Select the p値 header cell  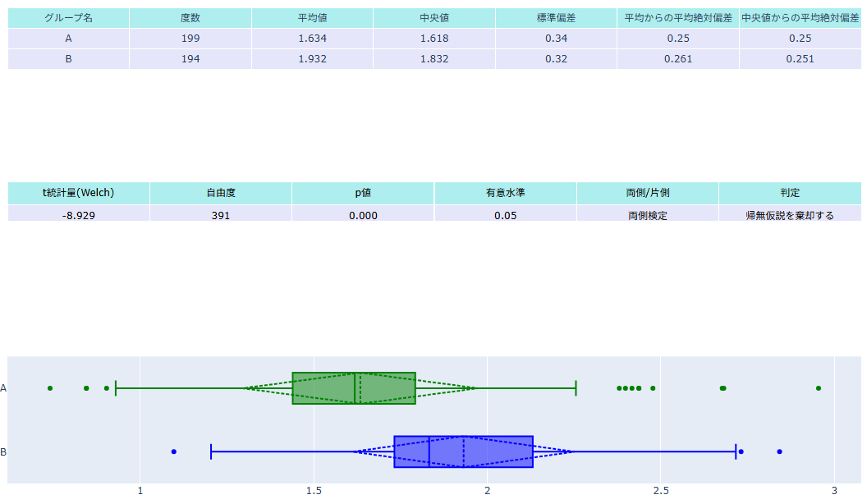(363, 193)
